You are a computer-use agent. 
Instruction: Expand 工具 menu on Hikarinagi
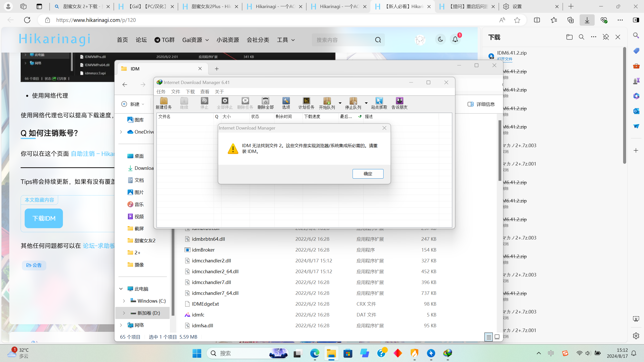(x=286, y=40)
